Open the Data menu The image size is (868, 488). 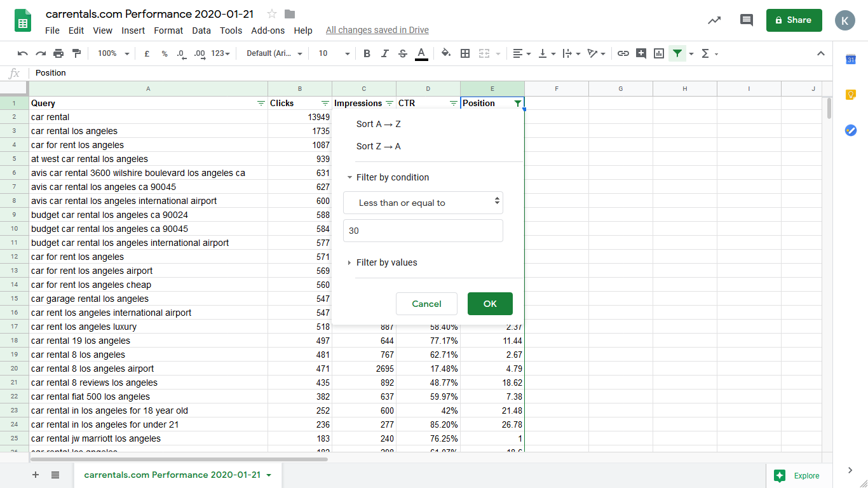coord(201,30)
